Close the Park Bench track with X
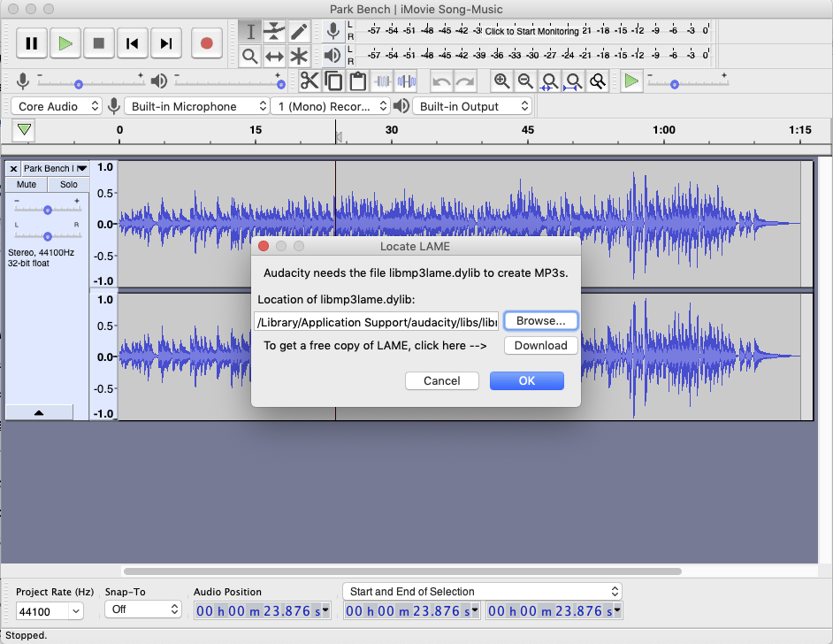833x644 pixels. (14, 168)
